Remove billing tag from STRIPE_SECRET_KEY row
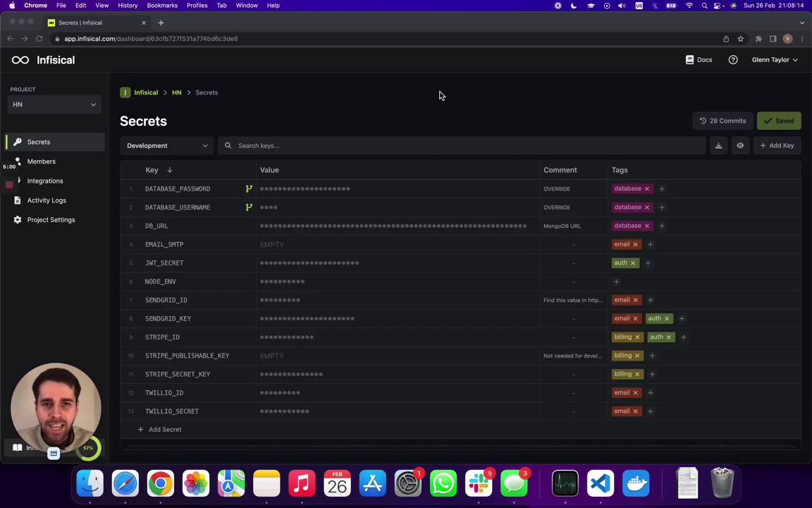The width and height of the screenshot is (812, 508). coord(637,374)
